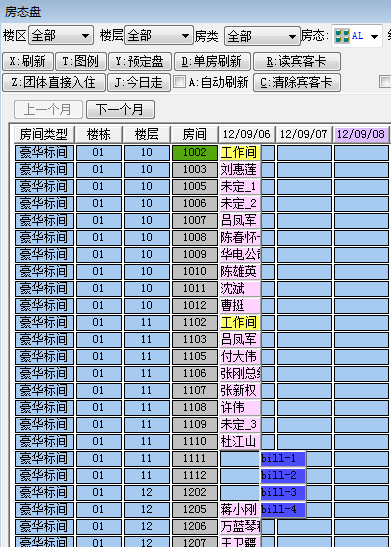The width and height of the screenshot is (391, 547).
Task: Select green room cell 1002
Action: coord(195,152)
